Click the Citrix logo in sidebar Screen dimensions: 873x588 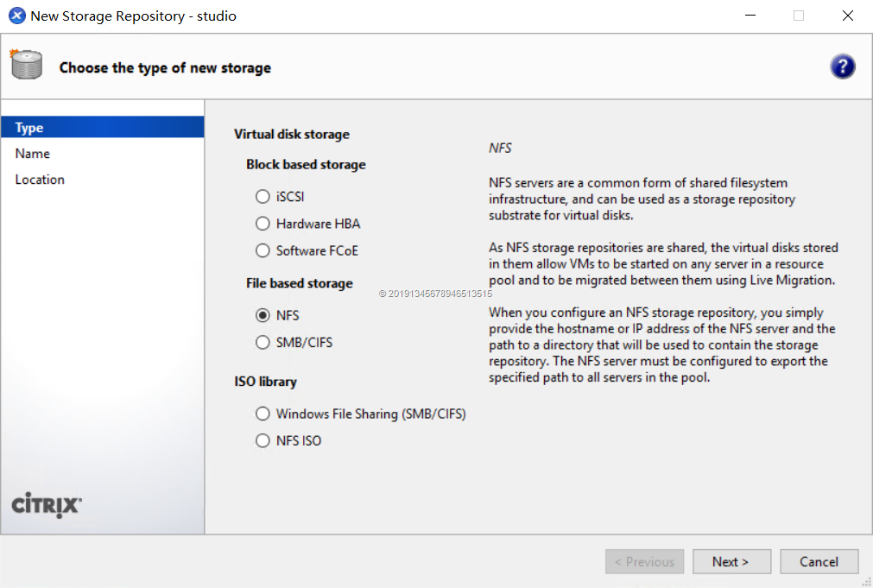click(47, 505)
